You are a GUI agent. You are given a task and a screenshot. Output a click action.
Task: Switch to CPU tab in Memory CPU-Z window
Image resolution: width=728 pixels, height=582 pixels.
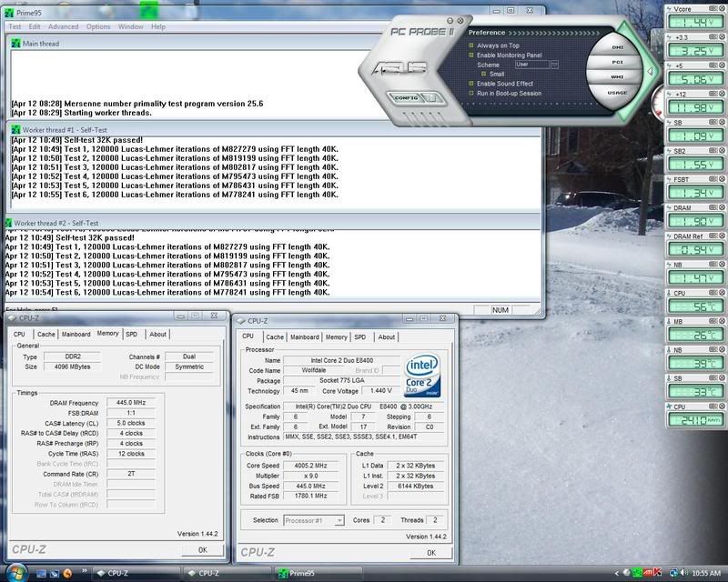pos(19,334)
